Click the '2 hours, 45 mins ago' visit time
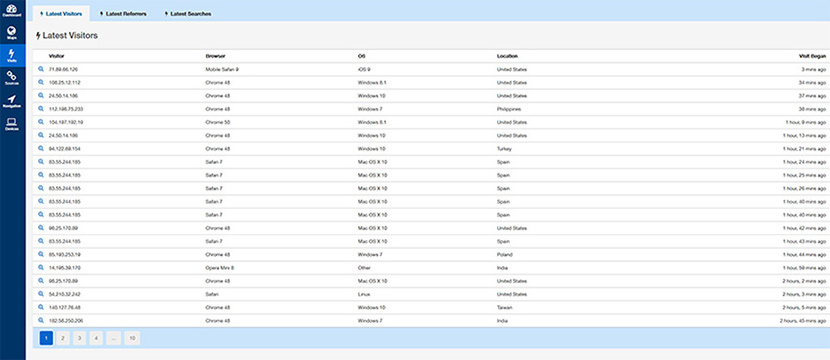Screen dimensions: 830x360 click(802, 321)
